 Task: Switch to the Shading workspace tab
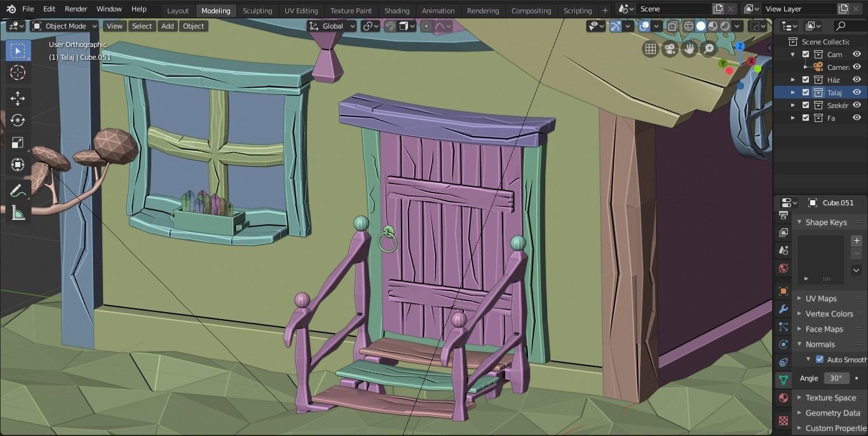(397, 11)
